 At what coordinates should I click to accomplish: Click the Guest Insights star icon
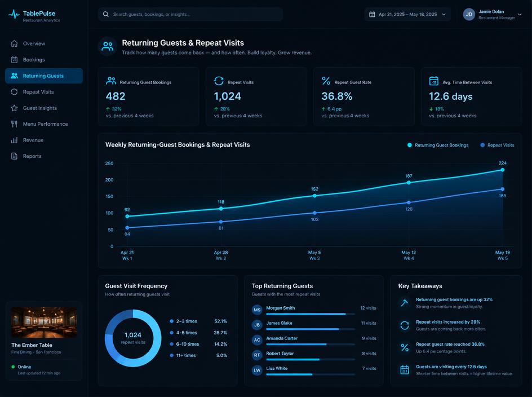(x=14, y=108)
